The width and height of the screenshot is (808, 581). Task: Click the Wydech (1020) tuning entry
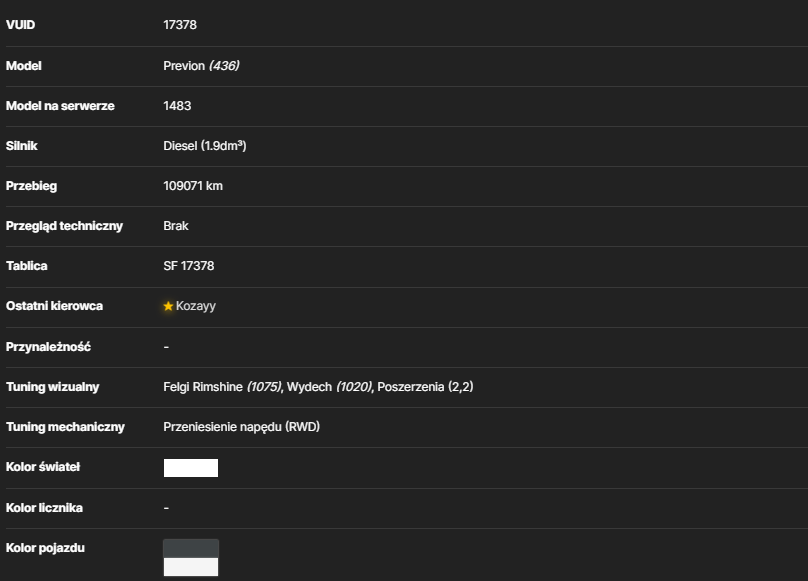(x=329, y=387)
